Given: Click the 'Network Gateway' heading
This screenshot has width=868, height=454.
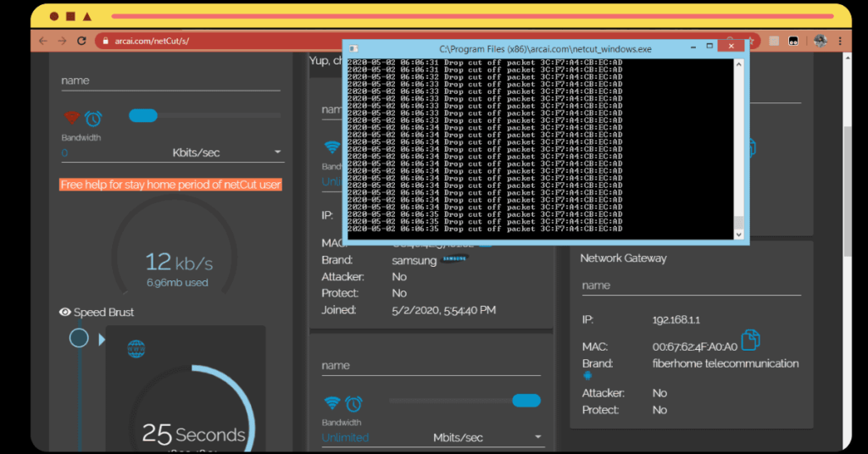Looking at the screenshot, I should pos(623,258).
